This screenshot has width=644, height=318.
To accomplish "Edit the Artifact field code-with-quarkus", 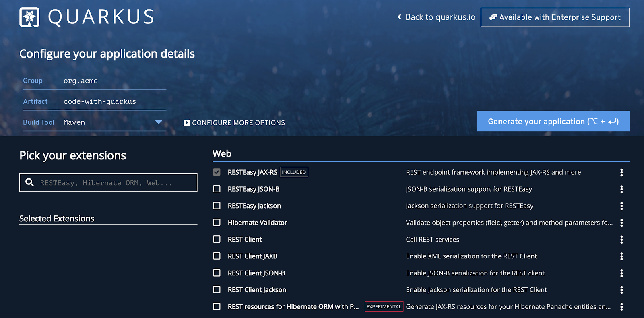I will click(114, 102).
